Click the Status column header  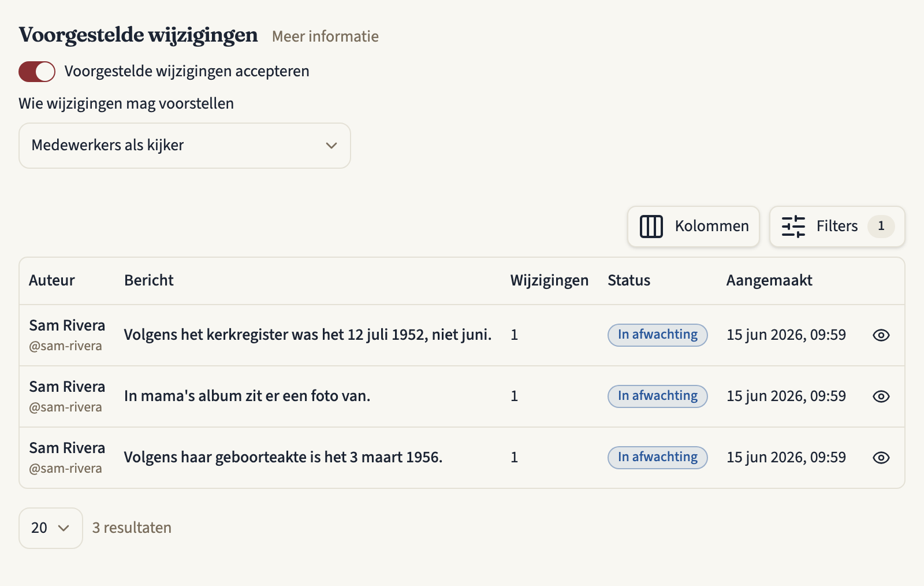[629, 280]
